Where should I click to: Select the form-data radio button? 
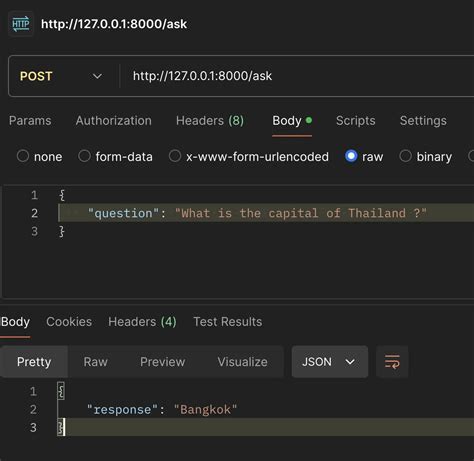click(84, 156)
